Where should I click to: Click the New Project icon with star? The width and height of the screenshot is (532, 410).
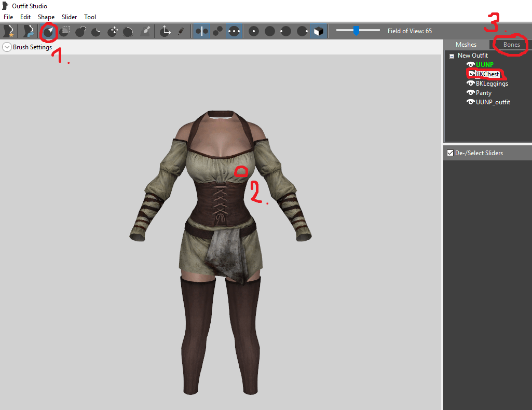(8, 31)
